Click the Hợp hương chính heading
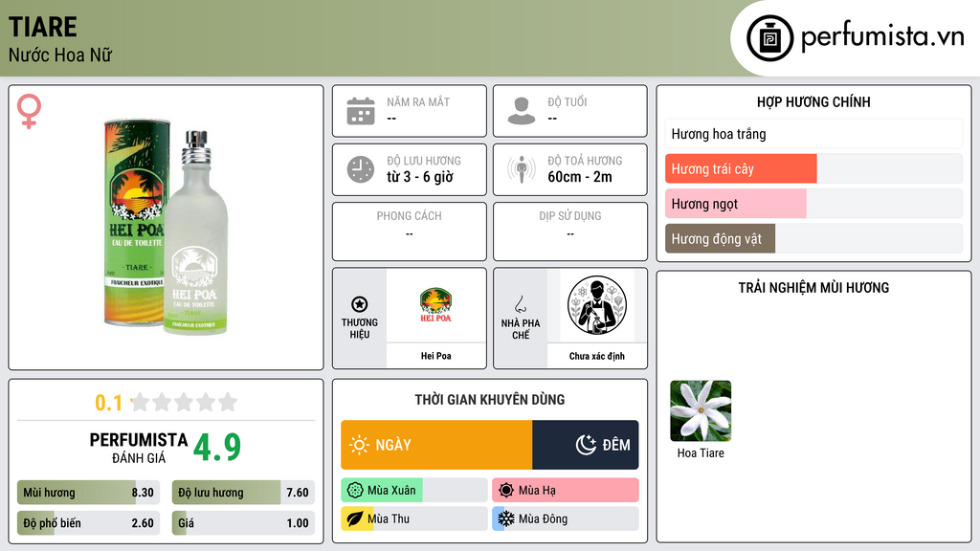The image size is (980, 551). point(813,101)
